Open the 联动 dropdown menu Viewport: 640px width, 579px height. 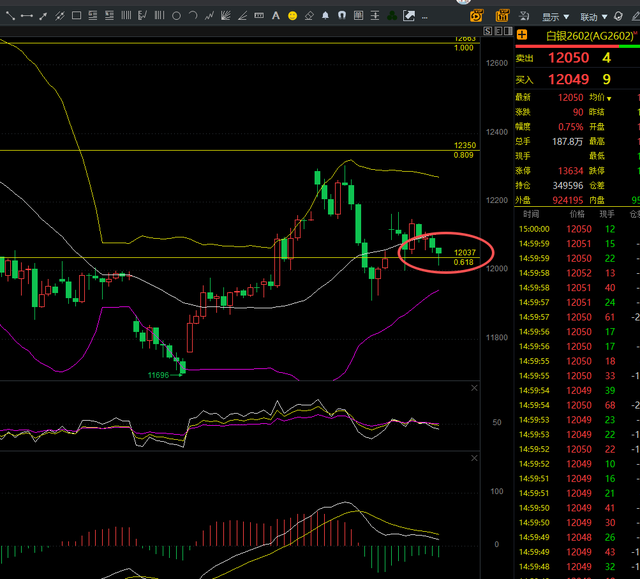click(593, 17)
